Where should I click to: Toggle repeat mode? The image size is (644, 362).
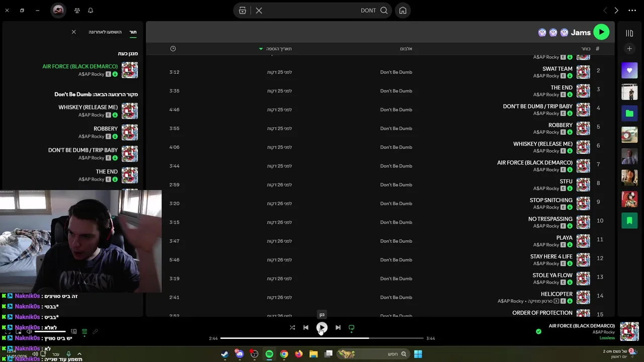pos(352,327)
